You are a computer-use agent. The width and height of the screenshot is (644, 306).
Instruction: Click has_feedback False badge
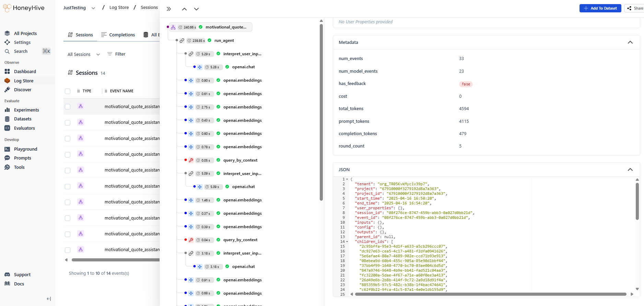coord(466,84)
